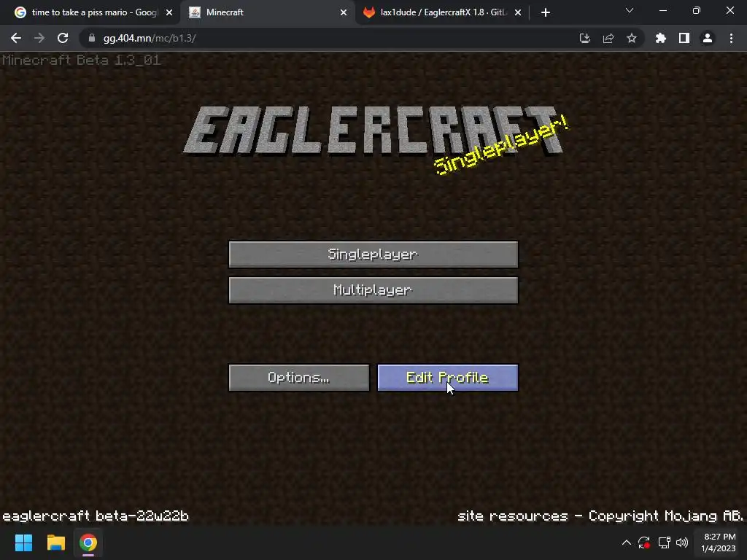Image resolution: width=747 pixels, height=560 pixels.
Task: Click the 'Minecraft Beta 1.3_01' version text
Action: click(x=82, y=60)
